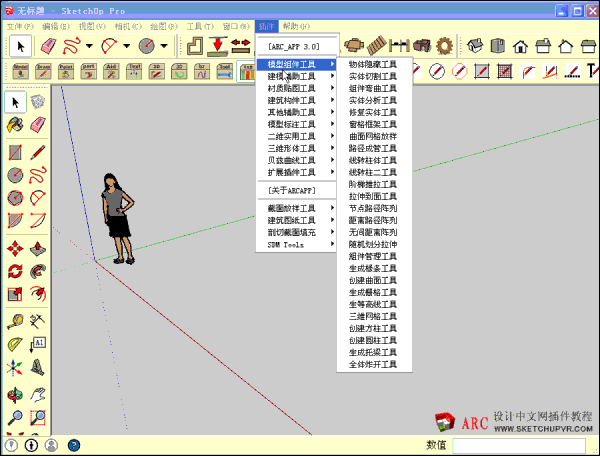Open the 工具(T) menu
This screenshot has width=600, height=456.
[200, 26]
